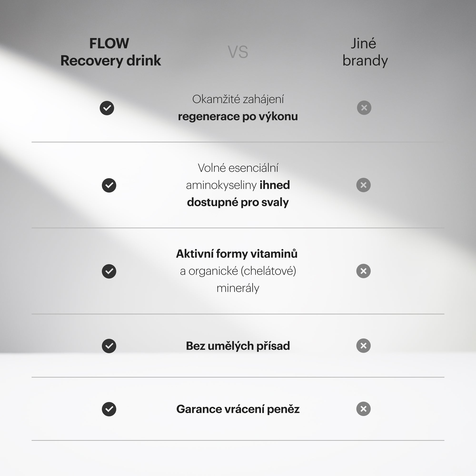Click the X icon in the aminokyseliny row
The width and height of the screenshot is (476, 476).
pyautogui.click(x=363, y=185)
